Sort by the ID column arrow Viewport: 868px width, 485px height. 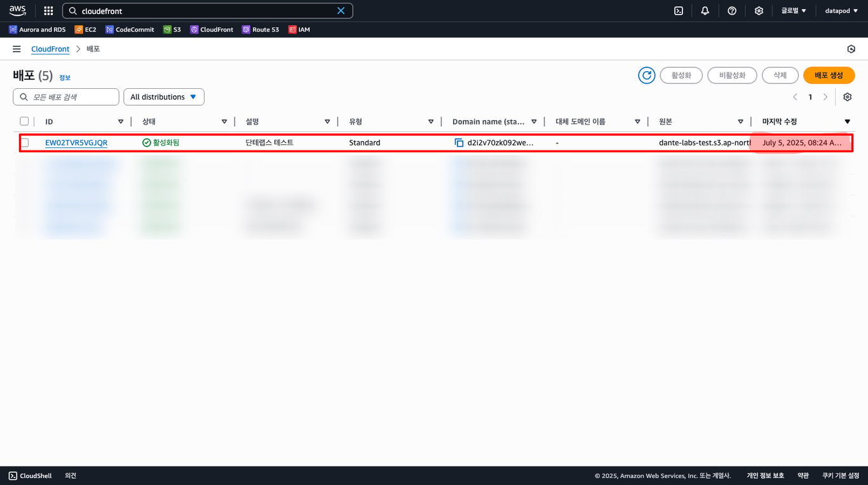tap(121, 121)
